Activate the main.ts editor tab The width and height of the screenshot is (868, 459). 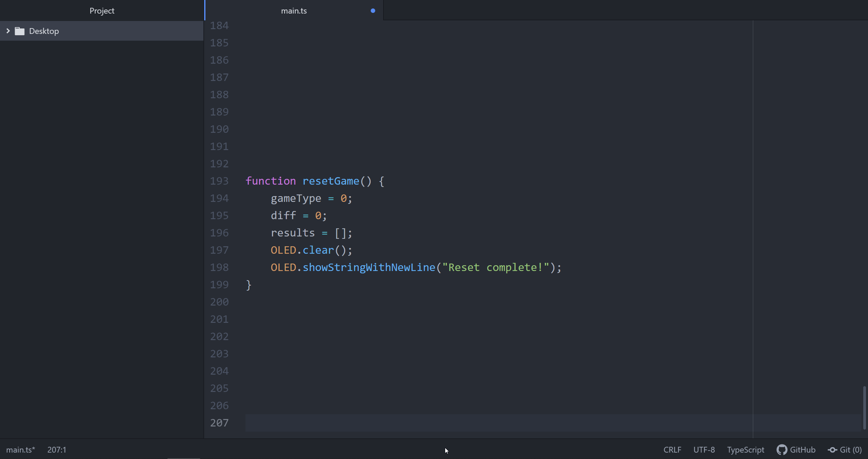tap(294, 11)
